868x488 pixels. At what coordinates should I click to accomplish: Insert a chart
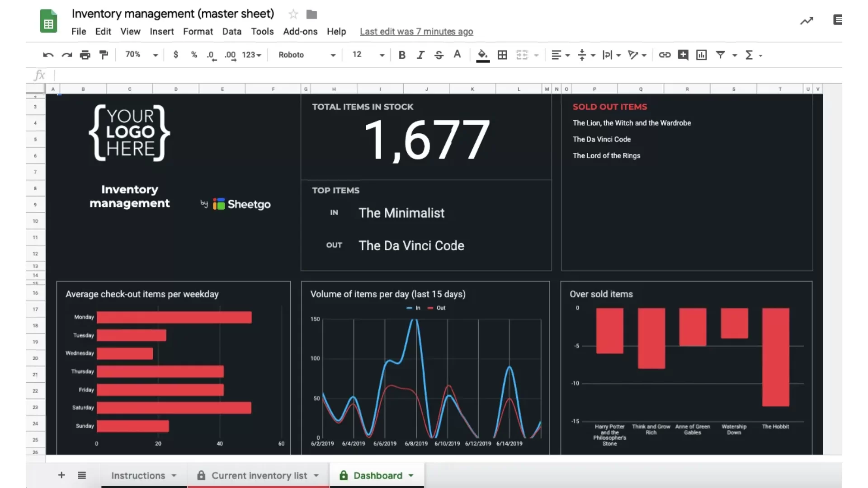click(701, 55)
